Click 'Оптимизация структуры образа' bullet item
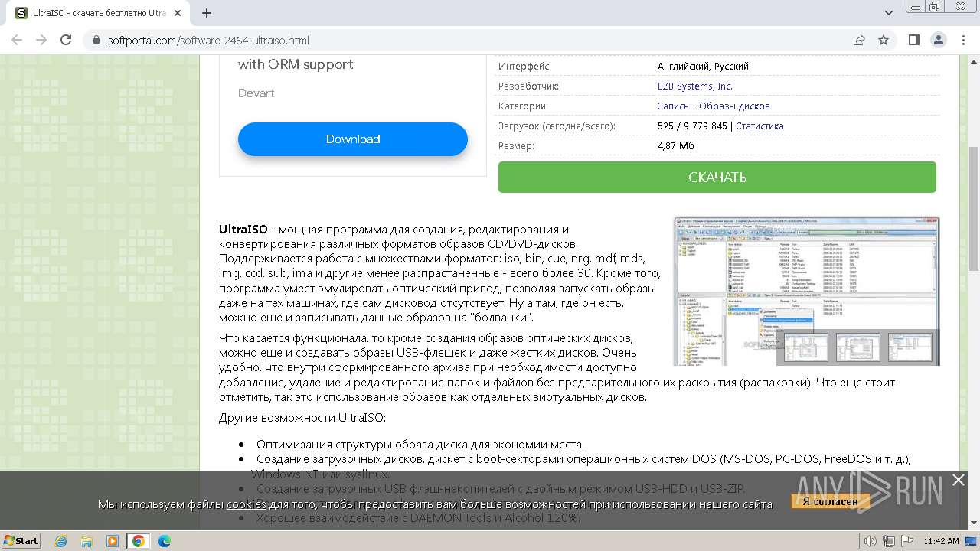The image size is (980, 551). click(x=420, y=445)
